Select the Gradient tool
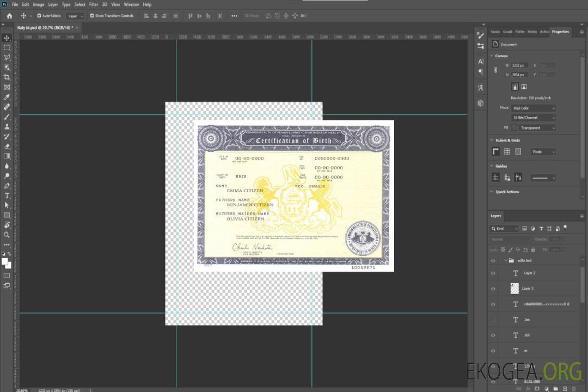588x392 pixels. [x=7, y=156]
